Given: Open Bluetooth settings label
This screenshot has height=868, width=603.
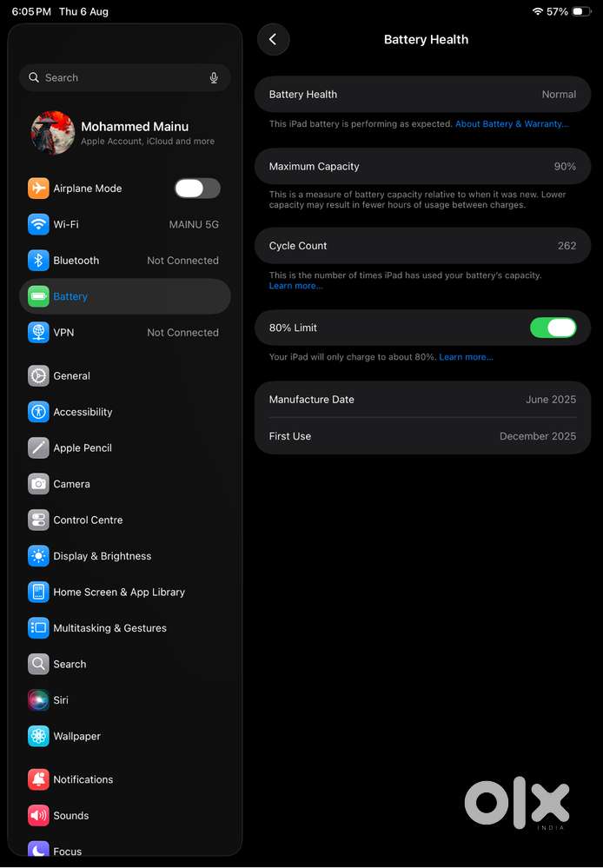Looking at the screenshot, I should pos(76,260).
